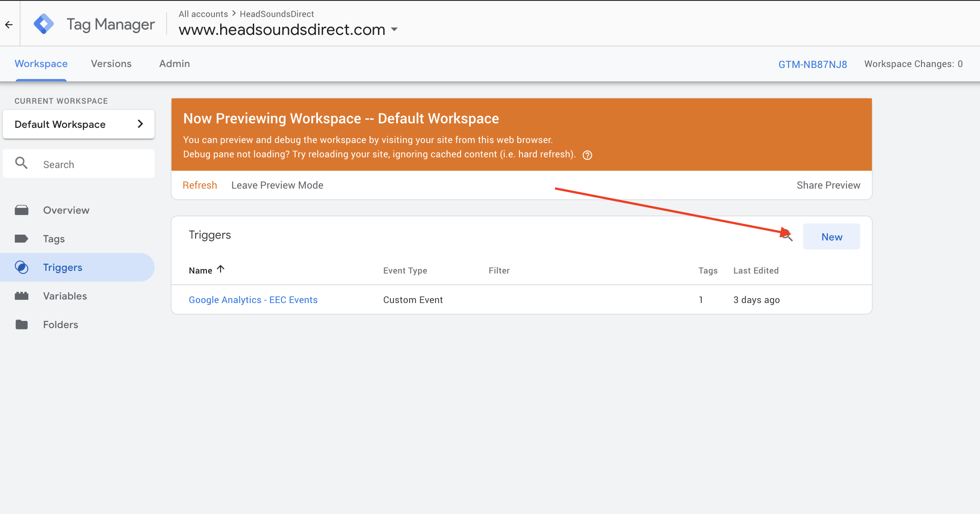This screenshot has height=514, width=980.
Task: Switch to the Workspace tab
Action: pos(41,63)
